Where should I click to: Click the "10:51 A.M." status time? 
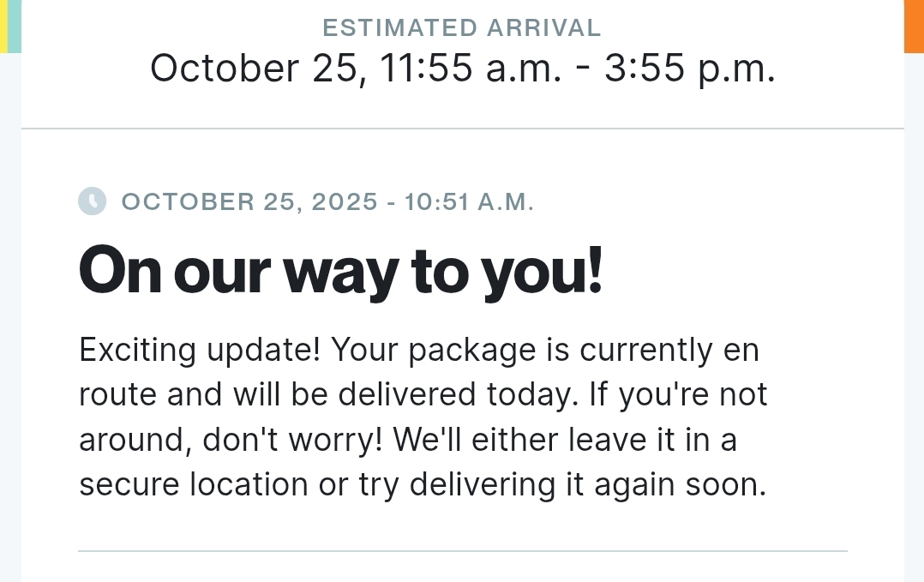pyautogui.click(x=469, y=202)
